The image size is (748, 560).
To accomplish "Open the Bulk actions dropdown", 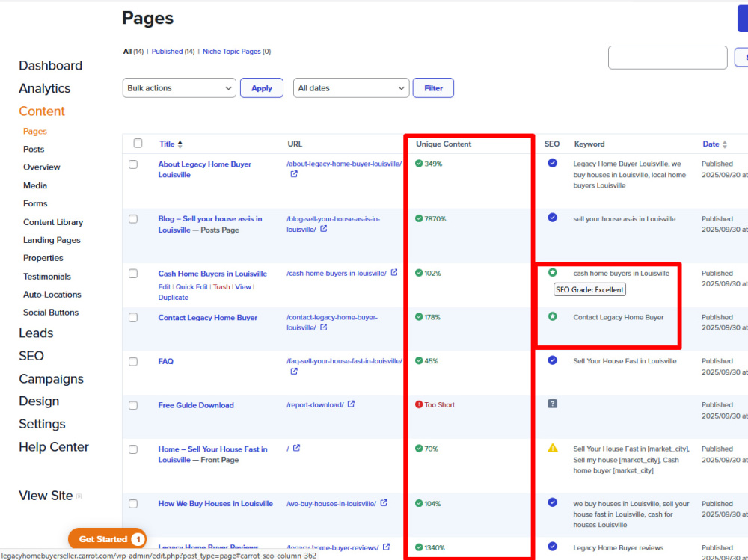I will [x=180, y=87].
